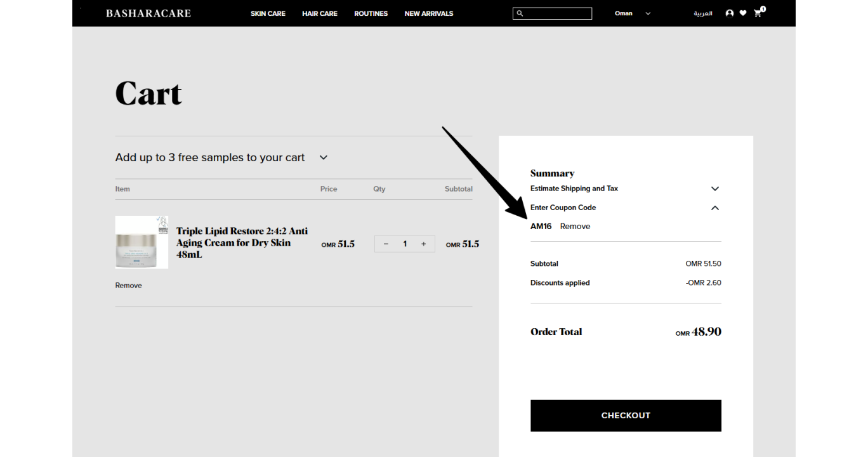This screenshot has width=868, height=457.
Task: Open the Skin Care menu
Action: coord(268,13)
